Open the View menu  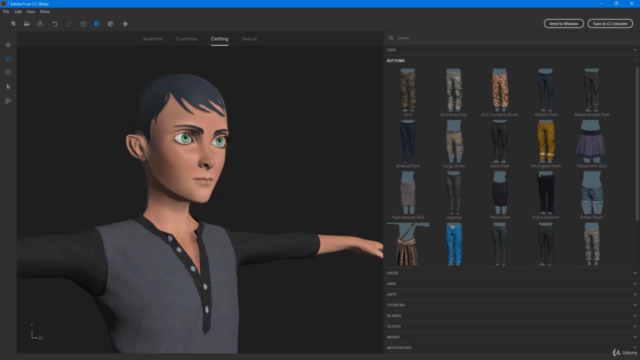[x=31, y=12]
